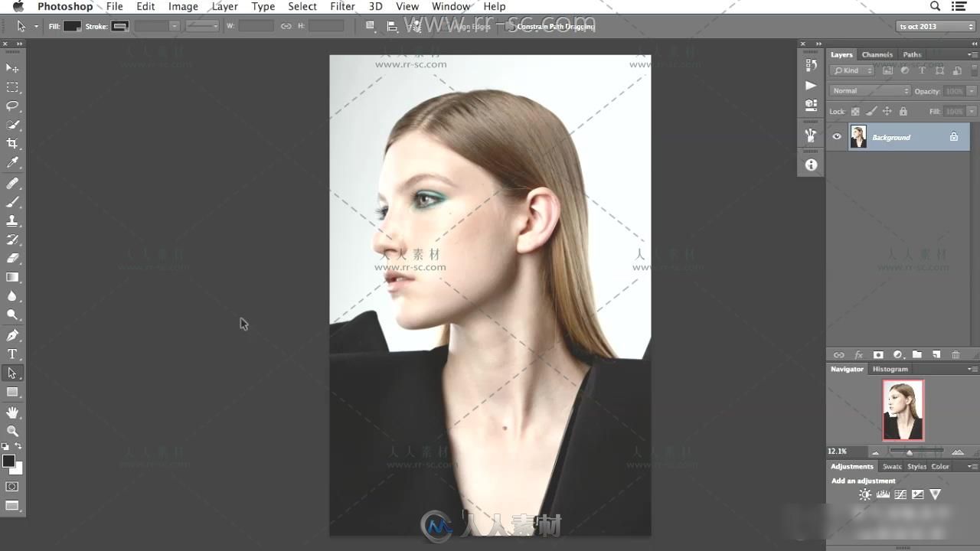Open the Normal blend mode dropdown
The width and height of the screenshot is (980, 551).
(870, 90)
